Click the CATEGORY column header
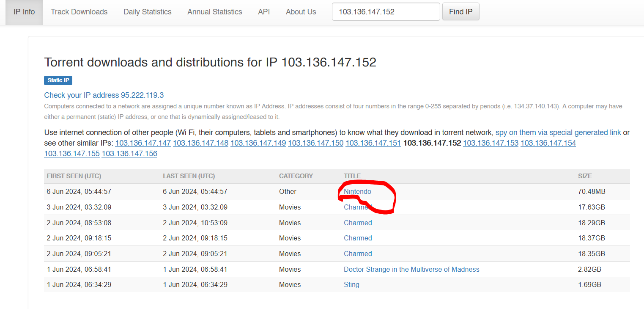 296,176
